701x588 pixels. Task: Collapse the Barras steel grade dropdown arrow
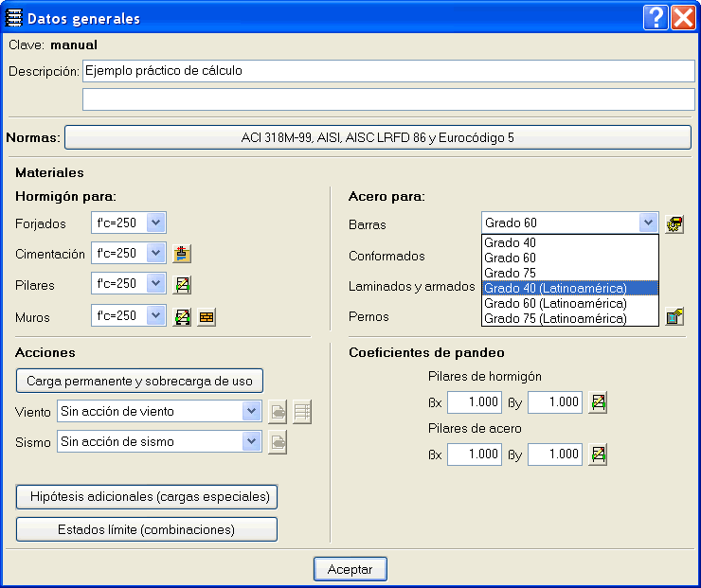coord(648,223)
